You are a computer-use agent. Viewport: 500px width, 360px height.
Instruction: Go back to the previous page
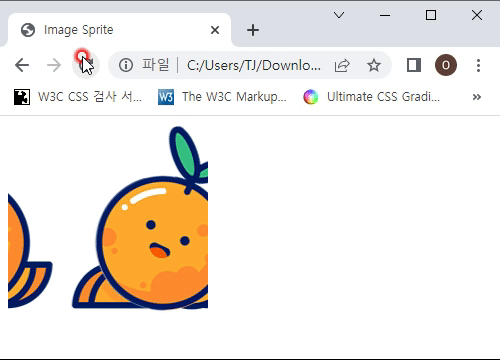[x=22, y=65]
